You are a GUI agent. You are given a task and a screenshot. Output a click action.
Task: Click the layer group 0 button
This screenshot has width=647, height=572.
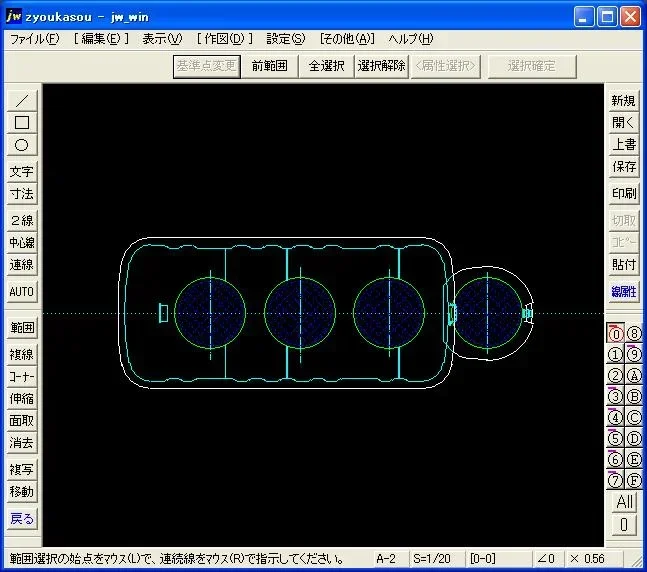[x=624, y=525]
